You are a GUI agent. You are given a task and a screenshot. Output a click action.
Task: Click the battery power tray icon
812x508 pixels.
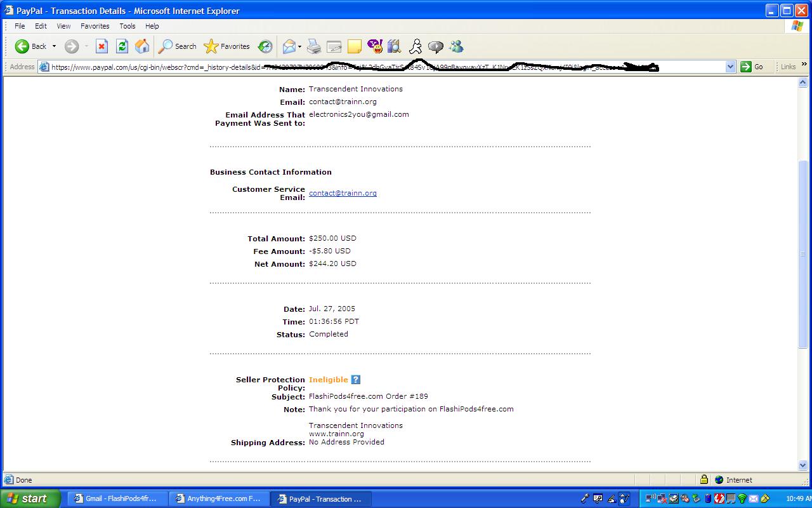pyautogui.click(x=708, y=498)
